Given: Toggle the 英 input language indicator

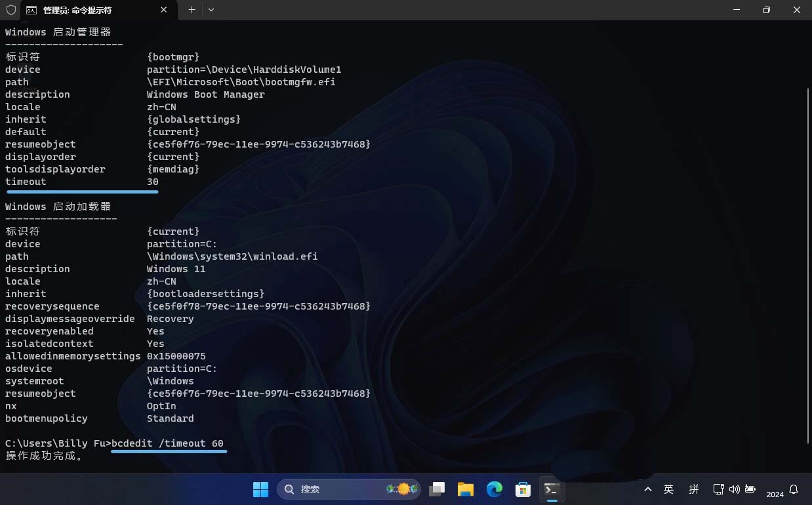Looking at the screenshot, I should [x=668, y=489].
